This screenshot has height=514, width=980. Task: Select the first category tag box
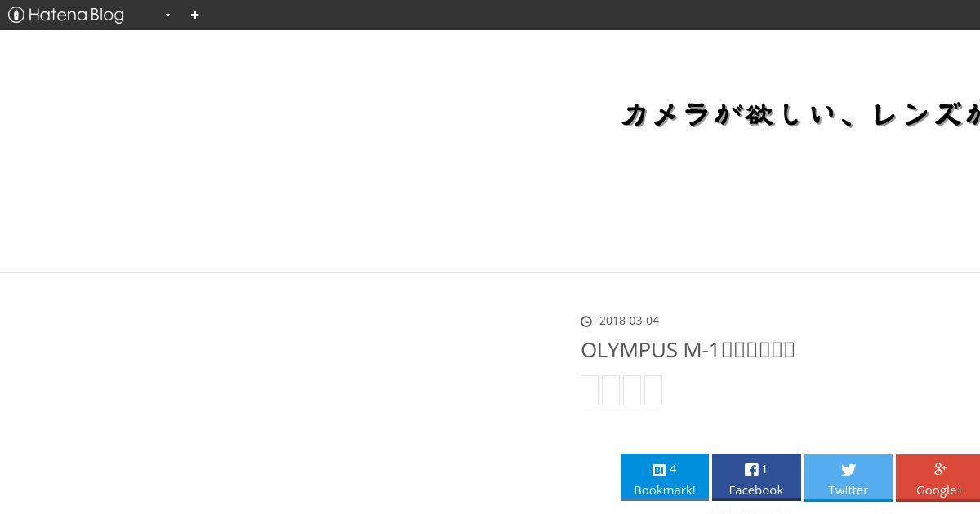[x=590, y=390]
